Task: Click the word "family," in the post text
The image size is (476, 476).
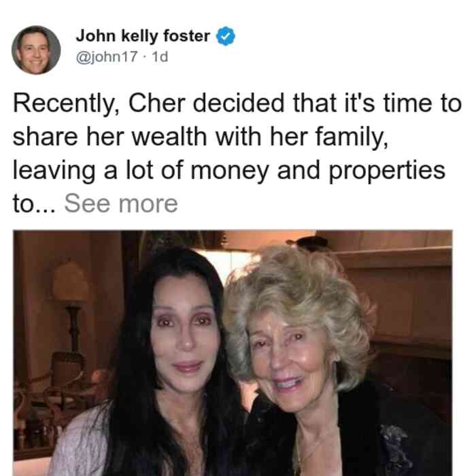Action: click(352, 137)
